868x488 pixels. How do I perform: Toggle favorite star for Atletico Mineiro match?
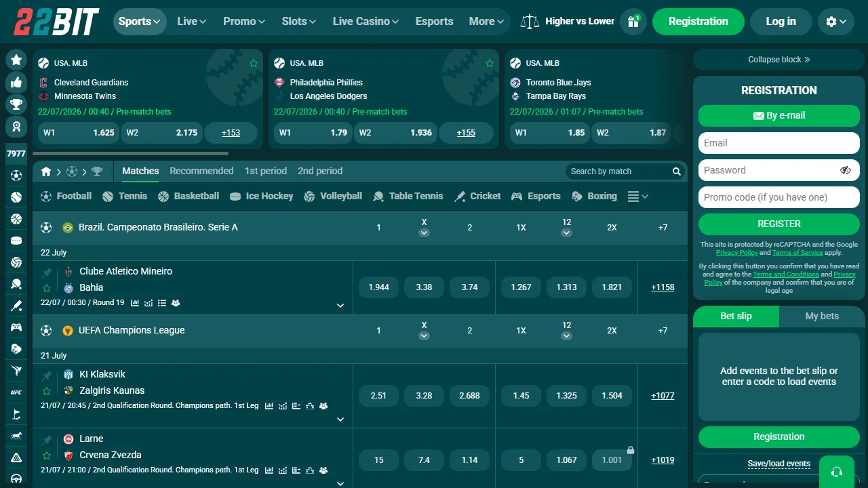click(x=47, y=288)
